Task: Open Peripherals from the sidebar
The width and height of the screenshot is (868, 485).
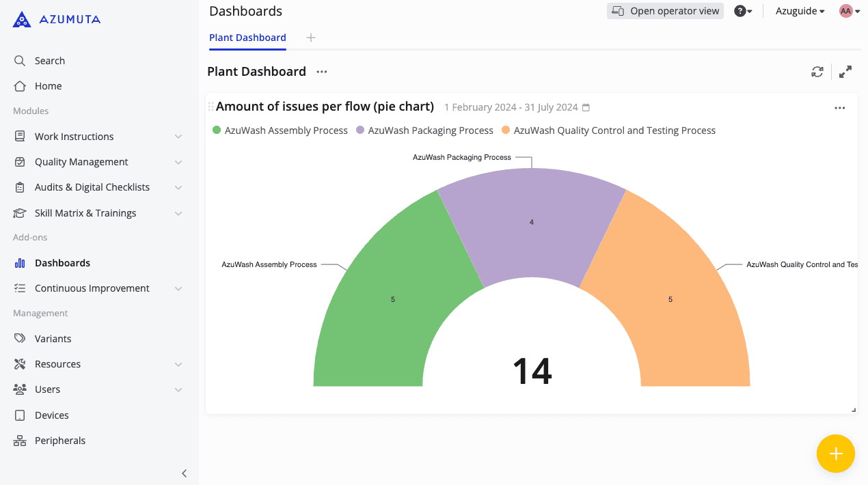Action: click(x=59, y=441)
